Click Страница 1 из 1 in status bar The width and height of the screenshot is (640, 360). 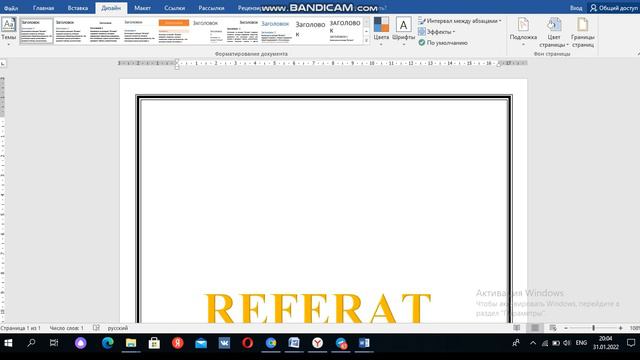coord(20,328)
